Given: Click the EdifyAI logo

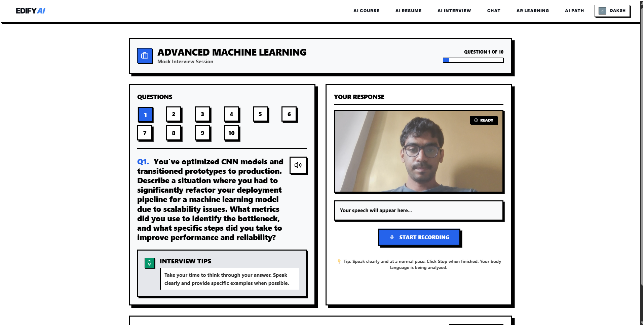Looking at the screenshot, I should click(31, 11).
